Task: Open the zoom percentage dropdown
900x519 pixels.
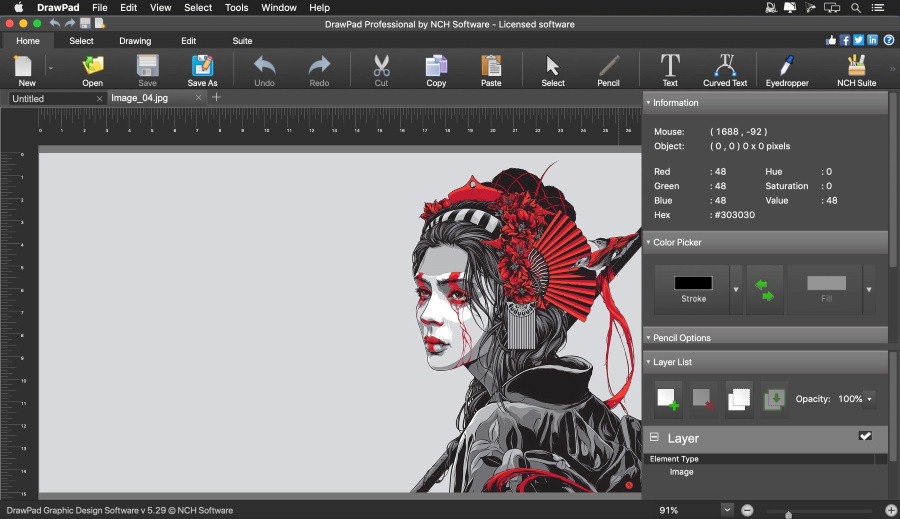Action: tap(727, 510)
